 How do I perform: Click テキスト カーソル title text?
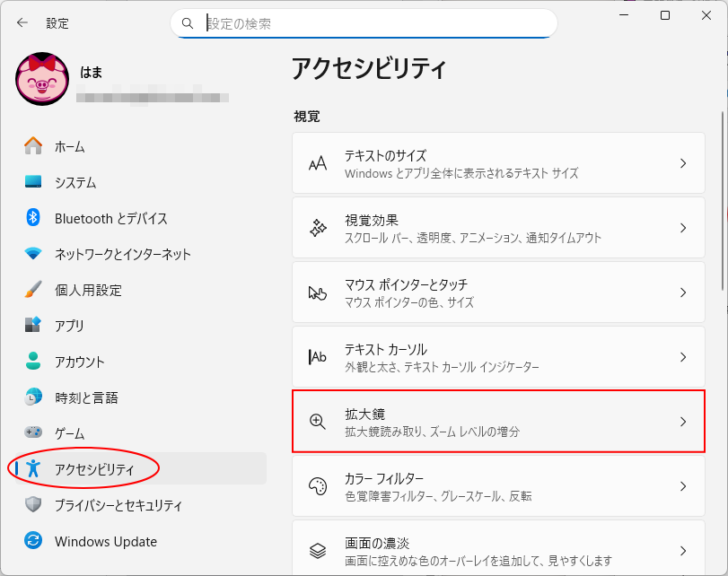[386, 349]
